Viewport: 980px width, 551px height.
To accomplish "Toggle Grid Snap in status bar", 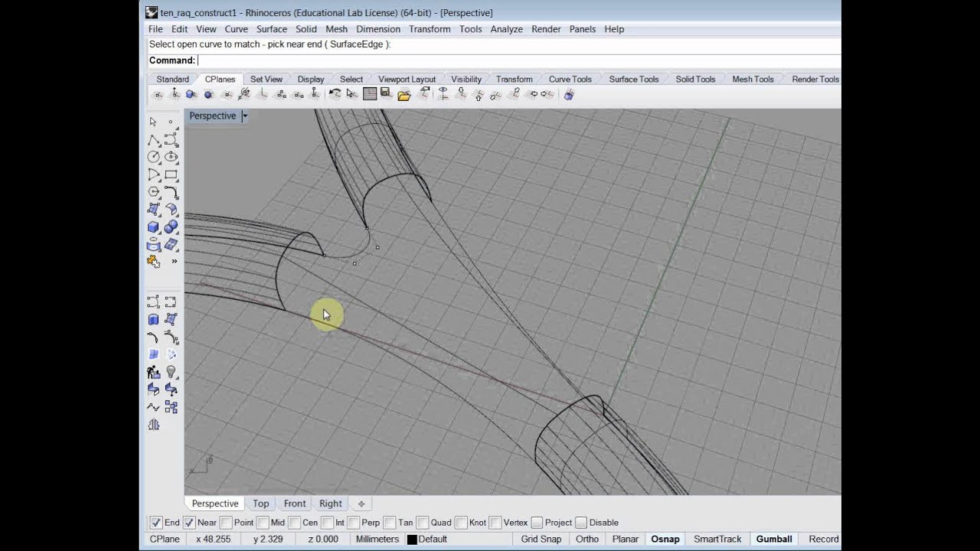I will (541, 539).
